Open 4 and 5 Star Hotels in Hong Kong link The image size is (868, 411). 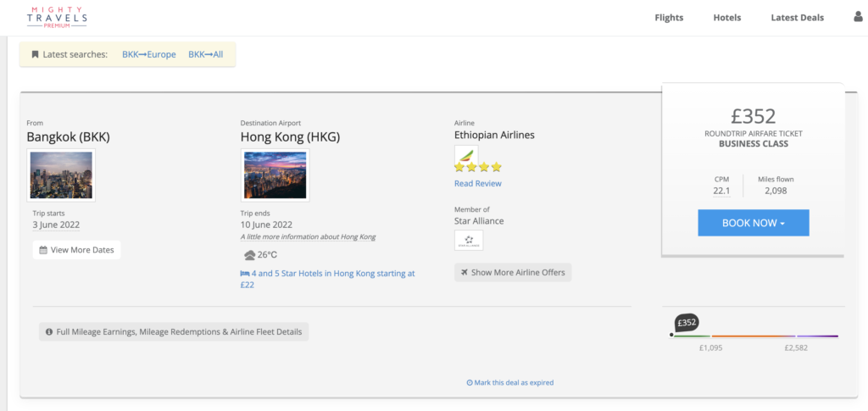point(328,280)
